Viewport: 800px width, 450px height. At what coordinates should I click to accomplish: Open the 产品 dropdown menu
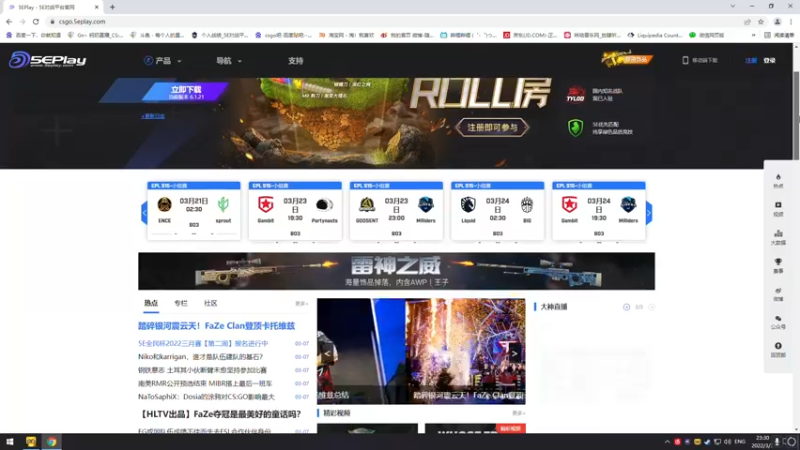[163, 61]
